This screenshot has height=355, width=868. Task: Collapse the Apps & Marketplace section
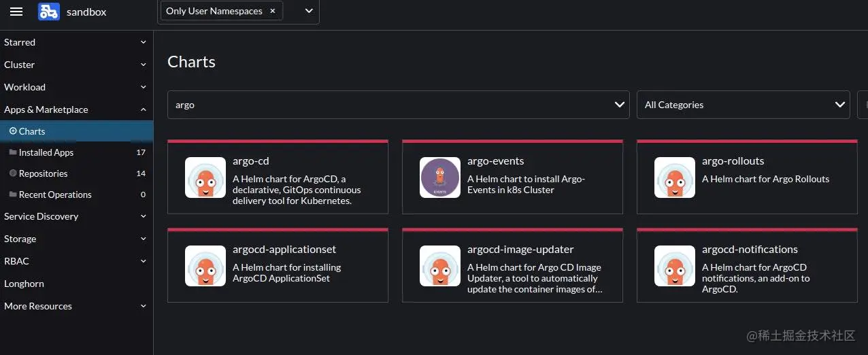(x=76, y=109)
